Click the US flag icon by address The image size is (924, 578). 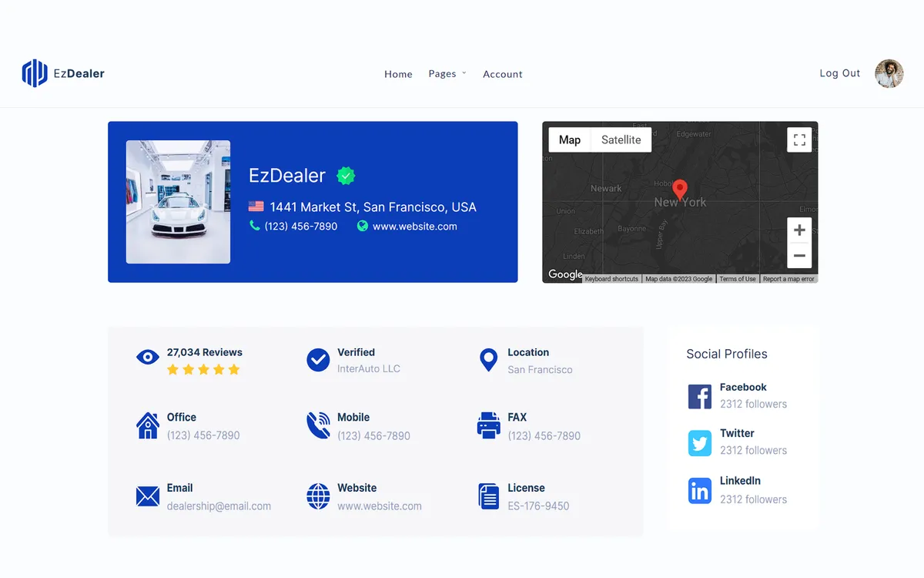[x=256, y=207]
